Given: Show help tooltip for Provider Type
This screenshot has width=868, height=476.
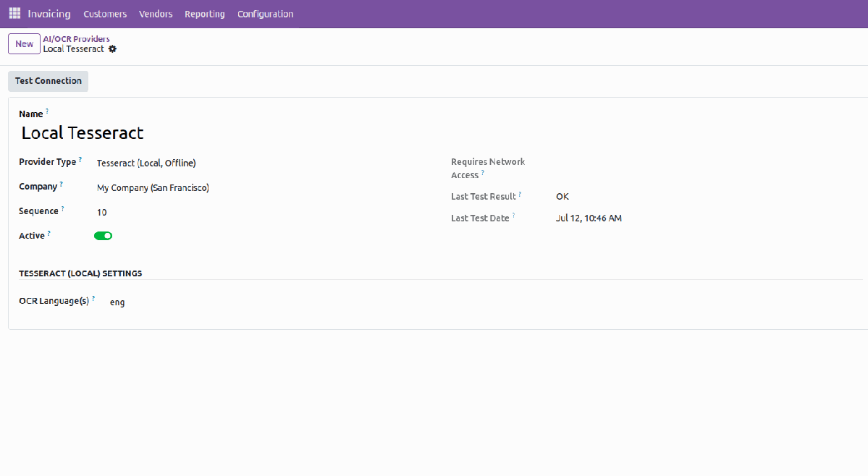Looking at the screenshot, I should tap(80, 159).
